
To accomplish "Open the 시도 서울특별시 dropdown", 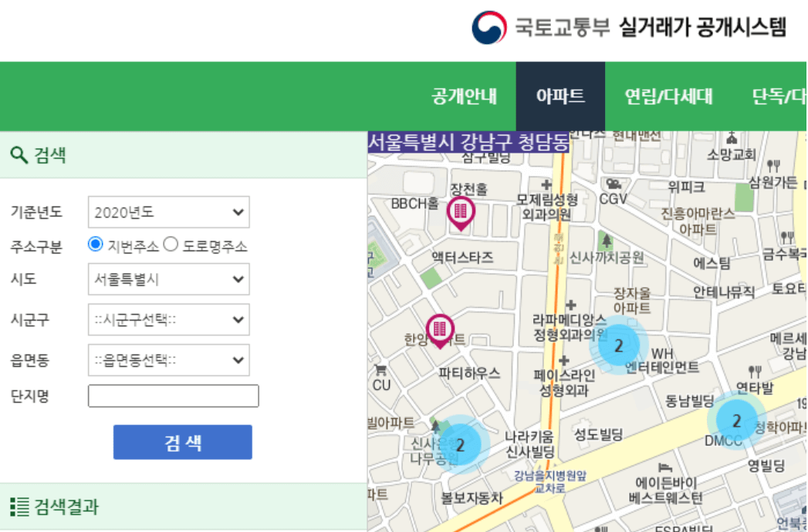I will 168,279.
